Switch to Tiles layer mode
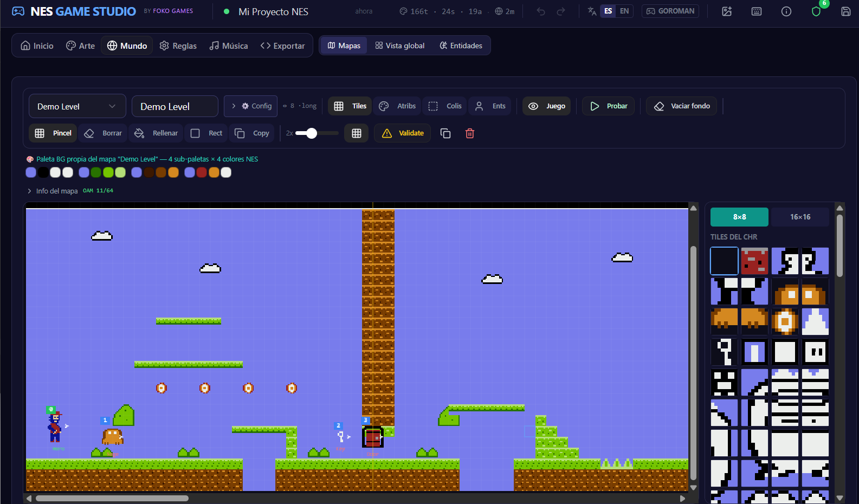The height and width of the screenshot is (504, 859). point(350,106)
